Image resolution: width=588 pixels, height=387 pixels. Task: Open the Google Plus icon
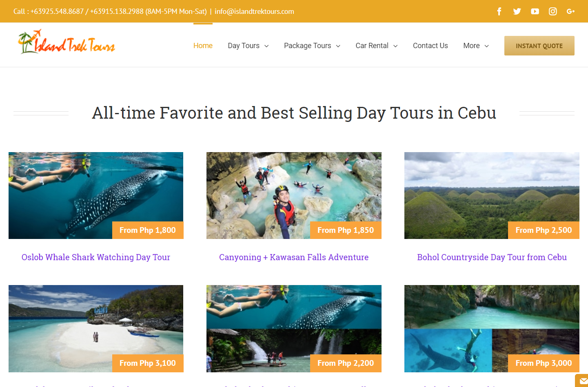pyautogui.click(x=570, y=11)
